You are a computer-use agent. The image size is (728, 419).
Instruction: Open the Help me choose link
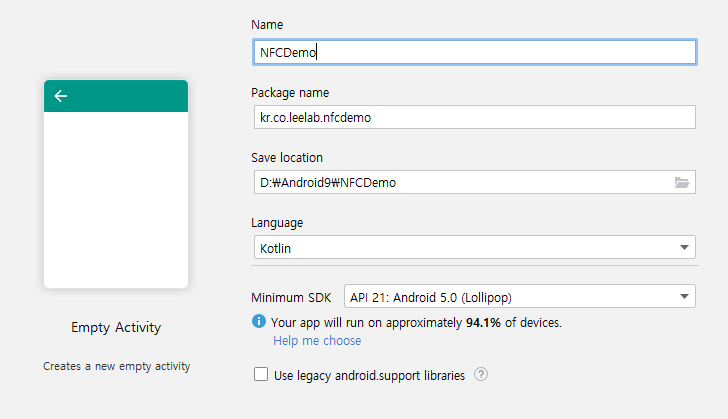317,341
